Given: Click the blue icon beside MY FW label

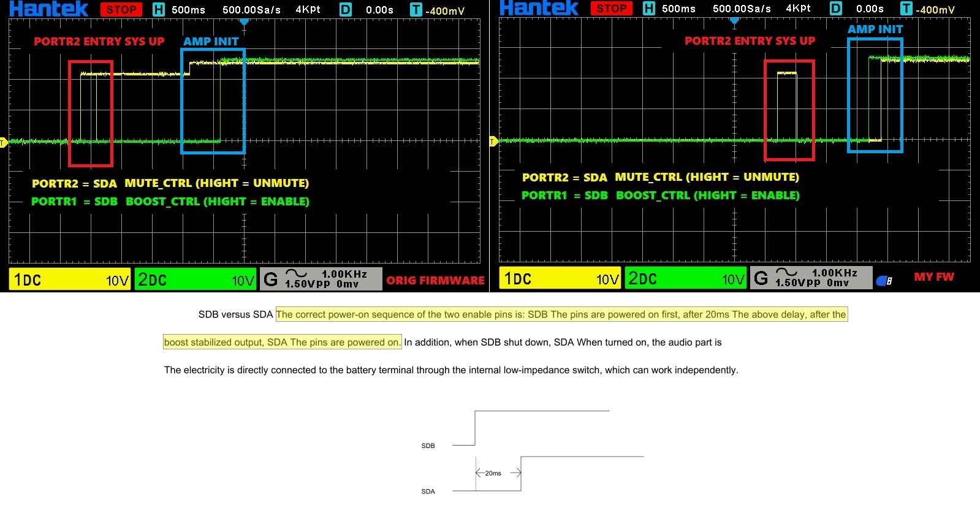Looking at the screenshot, I should click(884, 281).
